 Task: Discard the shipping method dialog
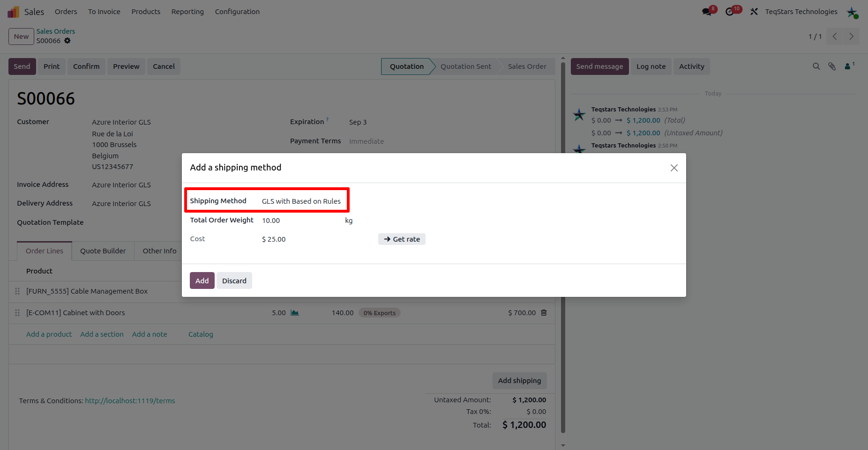coord(234,280)
